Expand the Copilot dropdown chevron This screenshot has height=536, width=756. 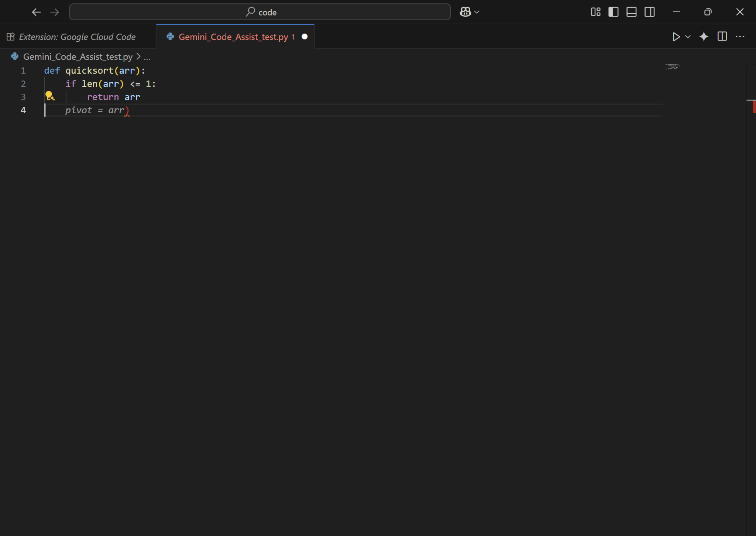477,12
